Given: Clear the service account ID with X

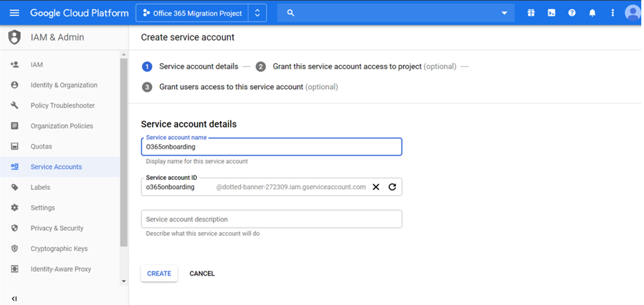Looking at the screenshot, I should click(x=376, y=186).
